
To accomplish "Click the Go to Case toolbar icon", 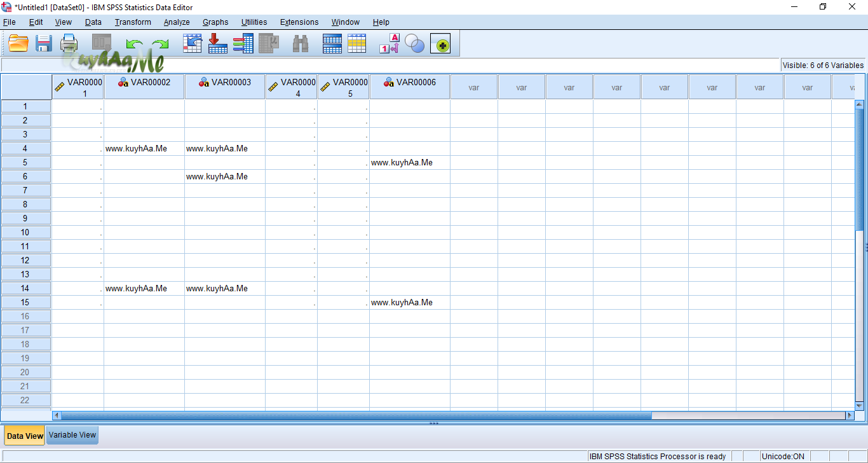I will tap(193, 43).
